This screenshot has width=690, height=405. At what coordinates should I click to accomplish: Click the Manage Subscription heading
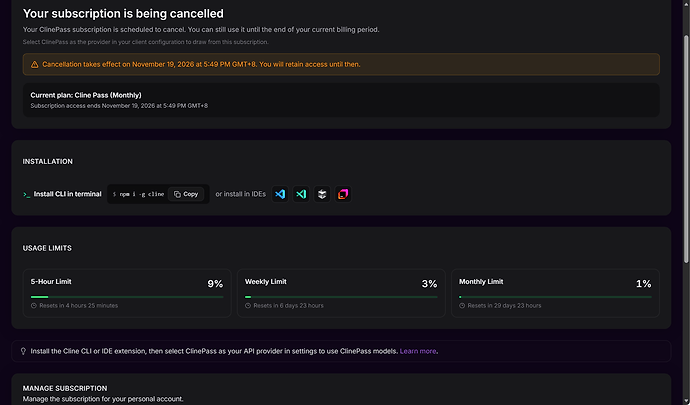coord(65,388)
